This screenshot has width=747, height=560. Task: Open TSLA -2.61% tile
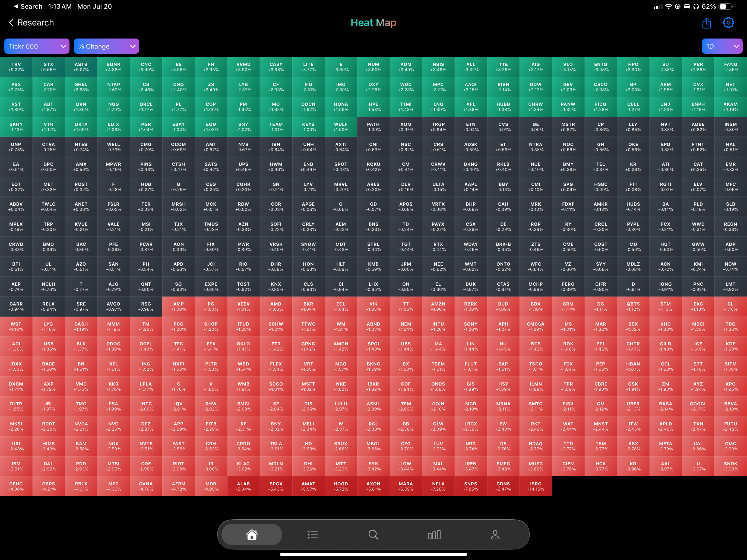click(276, 446)
